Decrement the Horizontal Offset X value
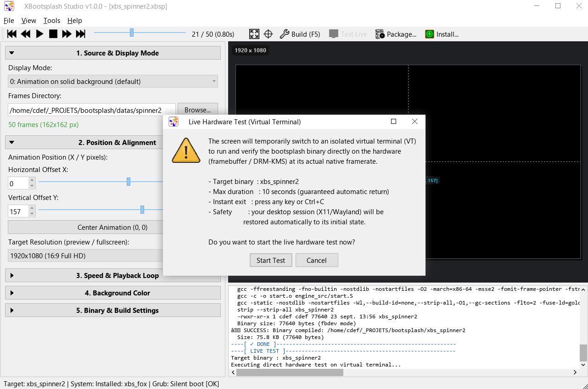 32,186
